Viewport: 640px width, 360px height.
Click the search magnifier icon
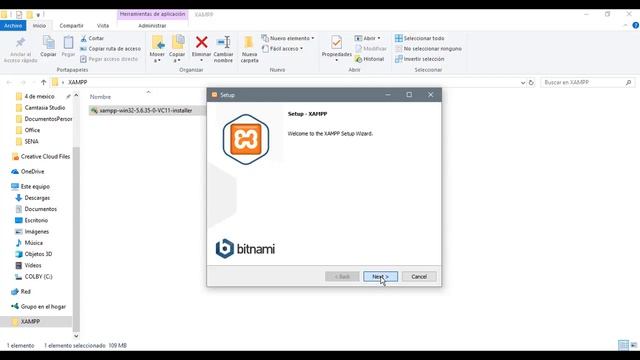(x=629, y=82)
